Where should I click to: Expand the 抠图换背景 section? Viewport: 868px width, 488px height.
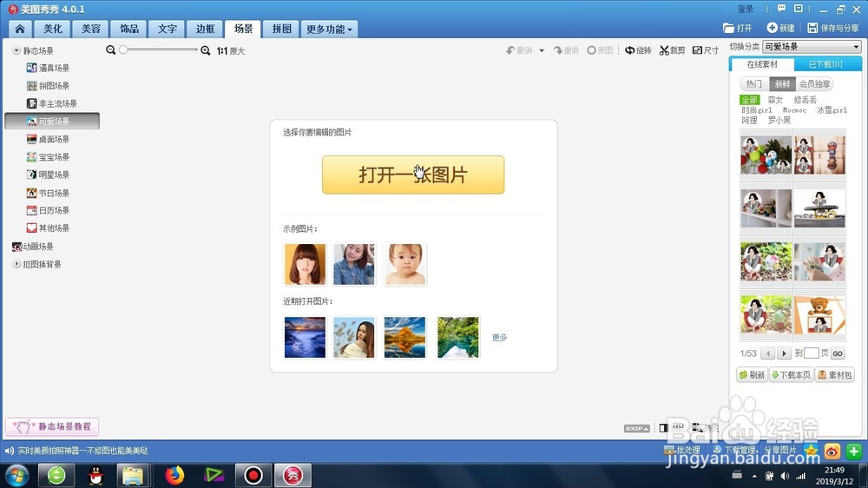tap(16, 264)
